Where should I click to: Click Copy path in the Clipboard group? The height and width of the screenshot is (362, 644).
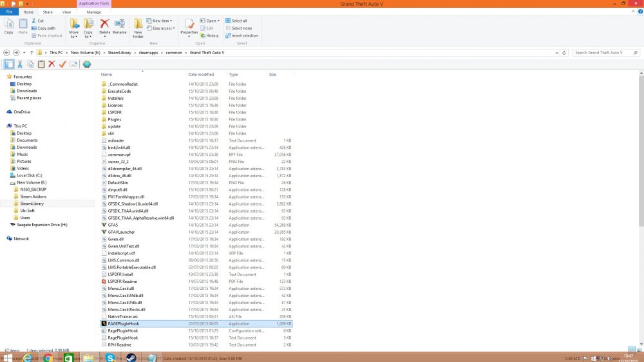pyautogui.click(x=44, y=28)
